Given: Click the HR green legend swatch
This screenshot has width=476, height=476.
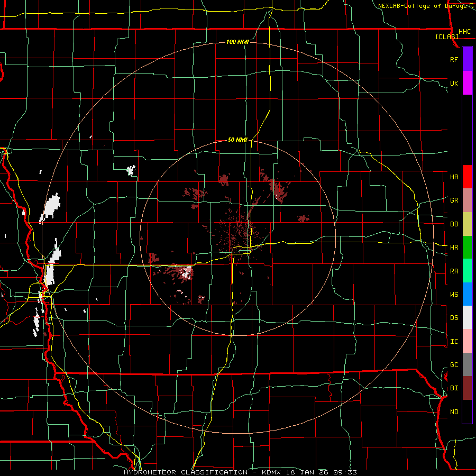Looking at the screenshot, I should (x=467, y=248).
